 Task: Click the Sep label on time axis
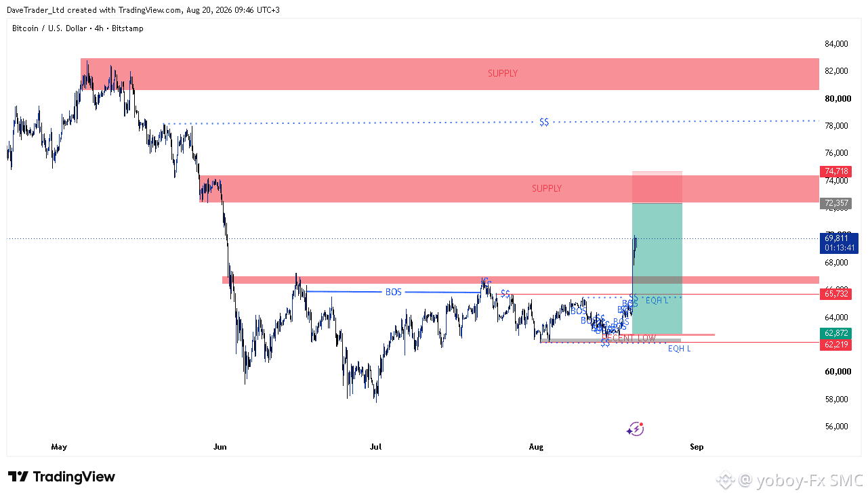tap(697, 447)
